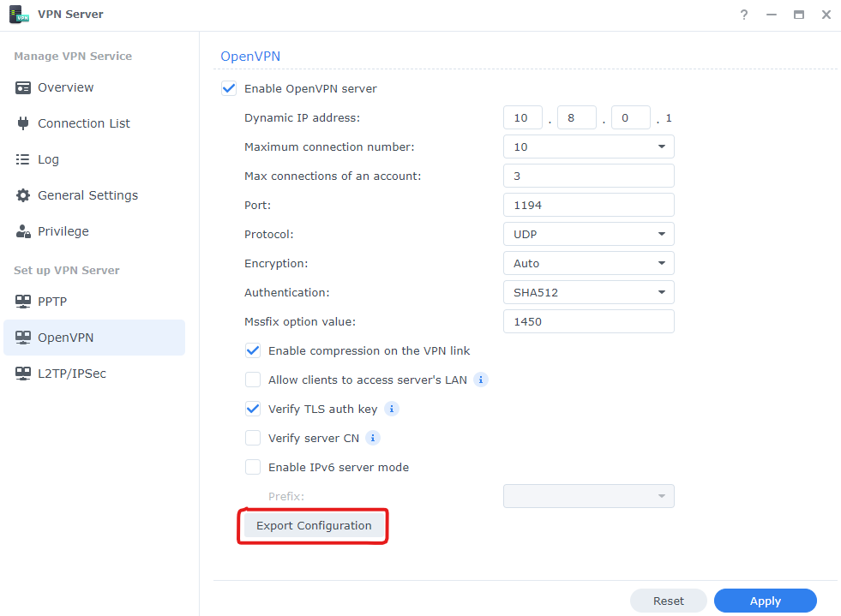
Task: Open the Encryption dropdown showing Auto
Action: [588, 263]
